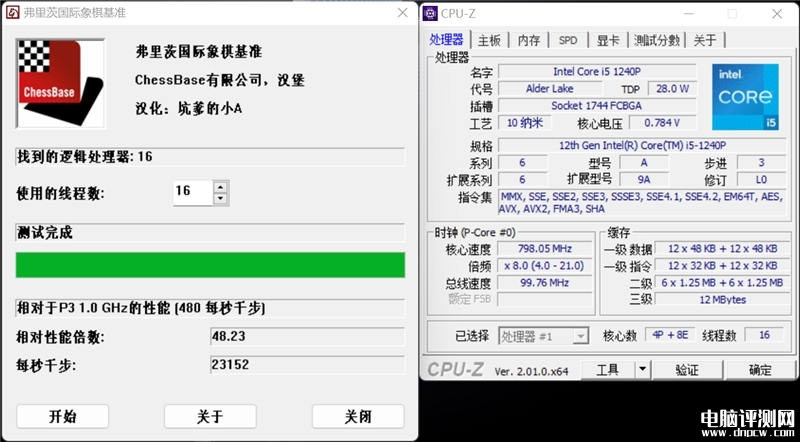The width and height of the screenshot is (800, 442).
Task: Close the Fritz Chess Benchmark window
Action: coord(403,13)
